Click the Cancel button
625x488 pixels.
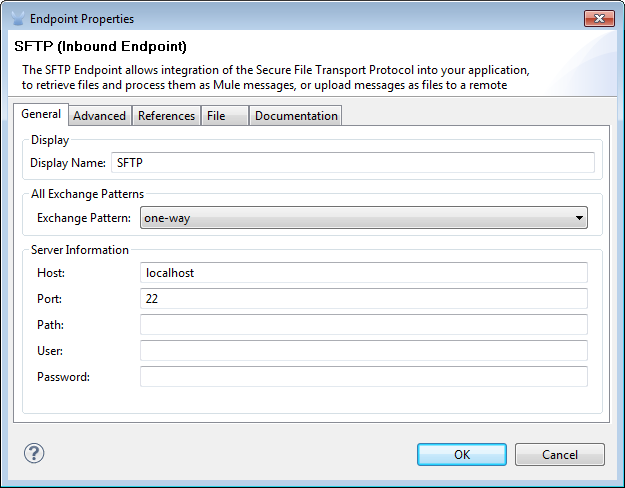[x=559, y=455]
